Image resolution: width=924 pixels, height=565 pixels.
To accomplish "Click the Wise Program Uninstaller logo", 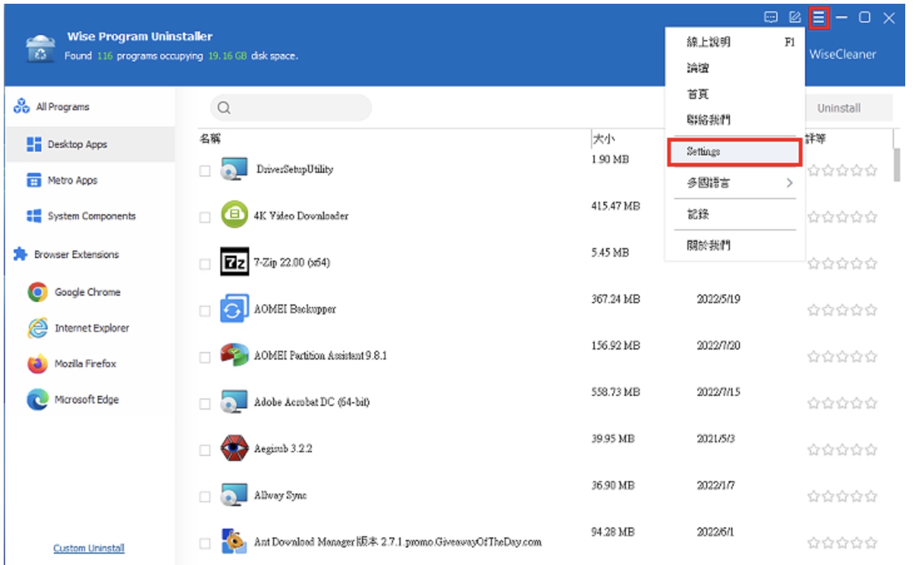I will 41,48.
